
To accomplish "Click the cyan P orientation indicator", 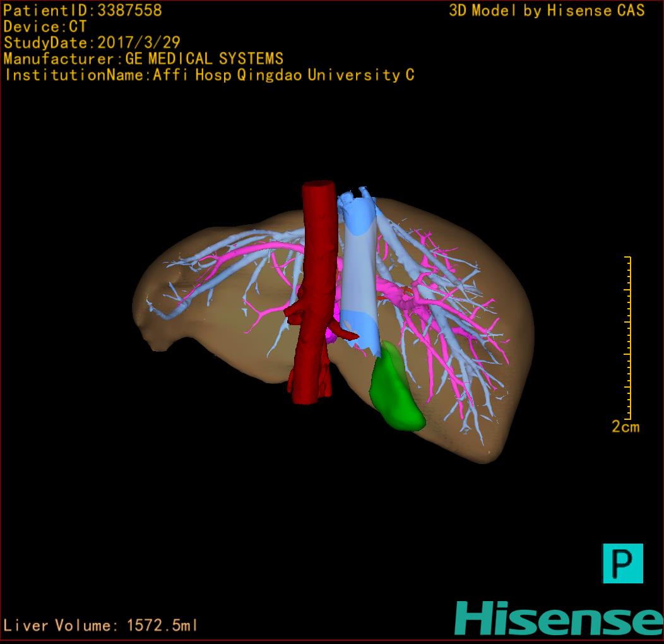I will tap(622, 563).
